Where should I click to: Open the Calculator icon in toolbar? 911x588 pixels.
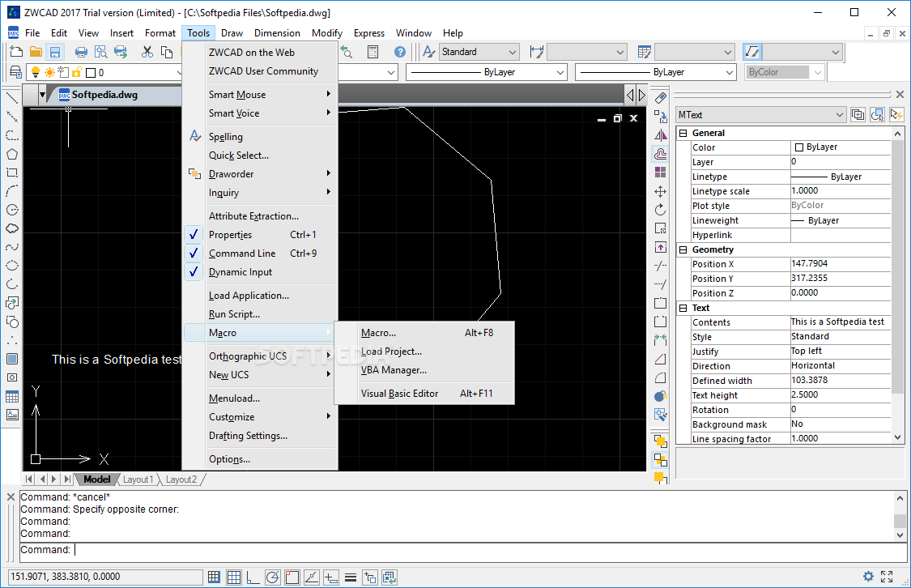[x=373, y=52]
